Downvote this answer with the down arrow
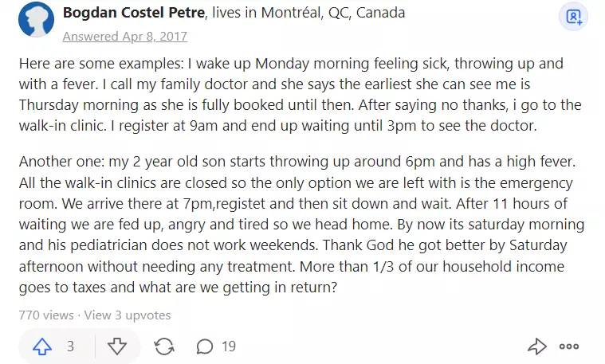Screen dimensions: 605x364 point(117,346)
